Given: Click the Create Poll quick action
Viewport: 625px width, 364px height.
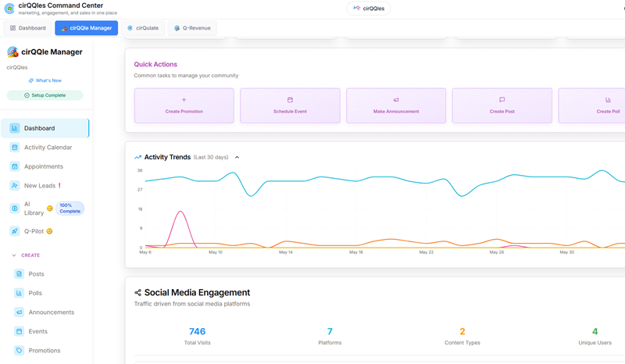Looking at the screenshot, I should (x=592, y=105).
